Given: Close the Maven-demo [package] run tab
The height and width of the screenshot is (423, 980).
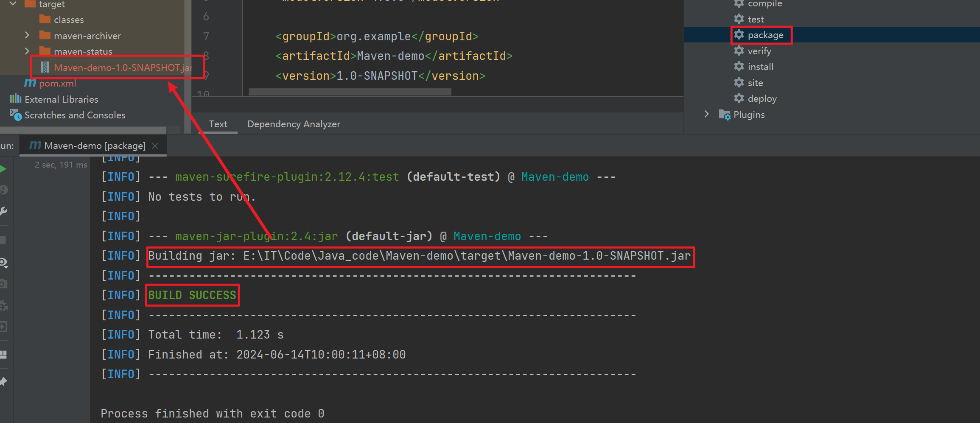Looking at the screenshot, I should (x=155, y=146).
